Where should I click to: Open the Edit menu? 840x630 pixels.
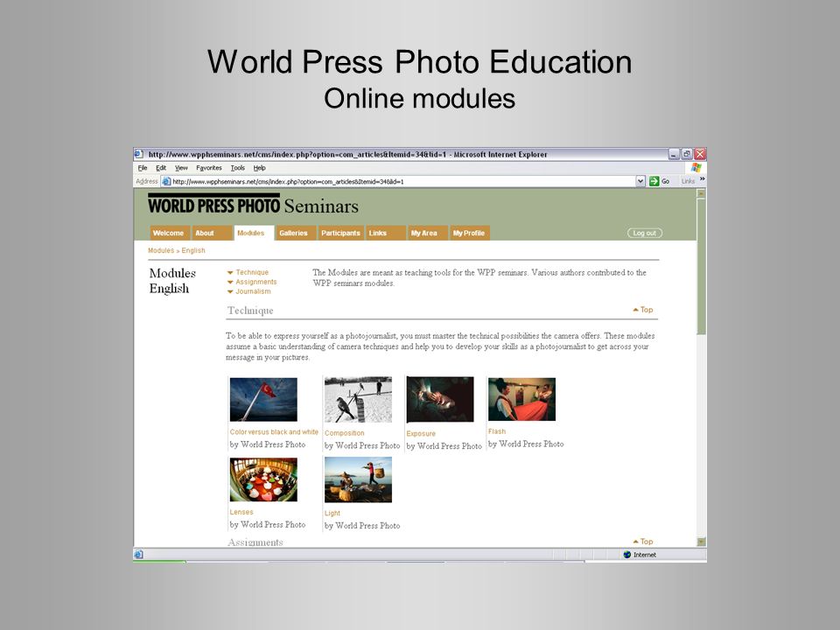(x=161, y=168)
